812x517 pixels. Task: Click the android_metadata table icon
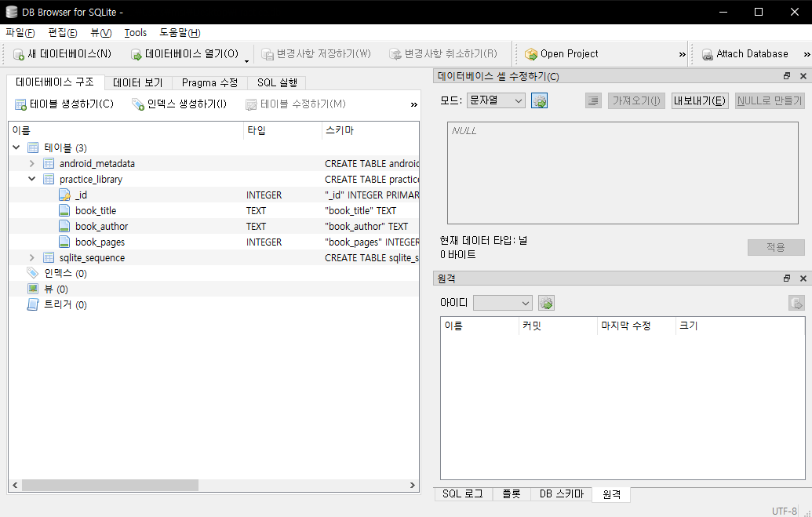tap(49, 164)
